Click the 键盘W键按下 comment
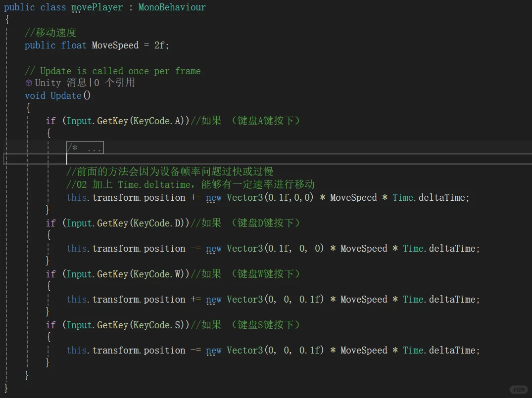 (x=265, y=273)
